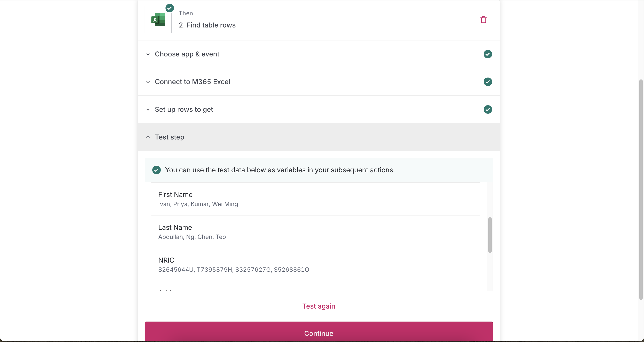
Task: Click the green check badge on Excel icon
Action: coord(170,8)
